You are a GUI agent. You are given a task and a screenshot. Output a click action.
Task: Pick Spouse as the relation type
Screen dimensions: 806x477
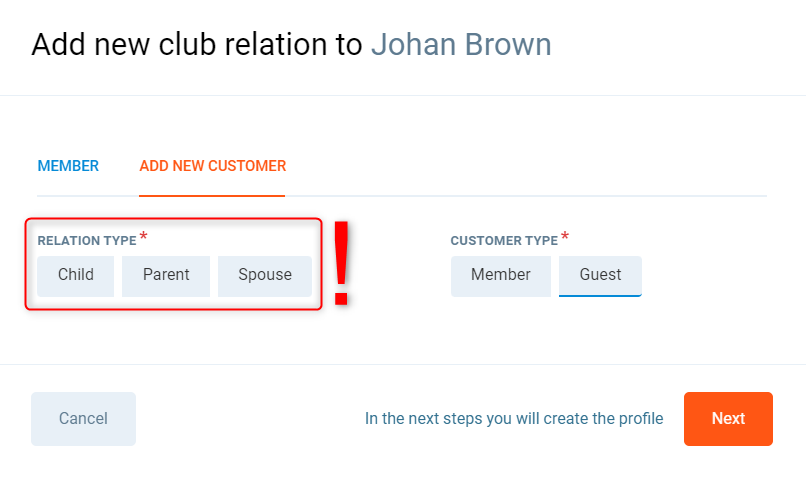click(x=265, y=275)
